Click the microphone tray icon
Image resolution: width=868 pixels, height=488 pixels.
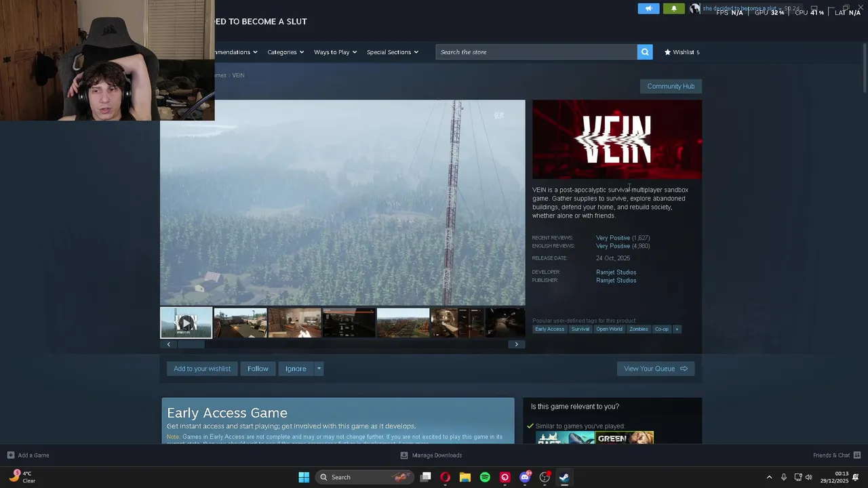[x=784, y=477]
